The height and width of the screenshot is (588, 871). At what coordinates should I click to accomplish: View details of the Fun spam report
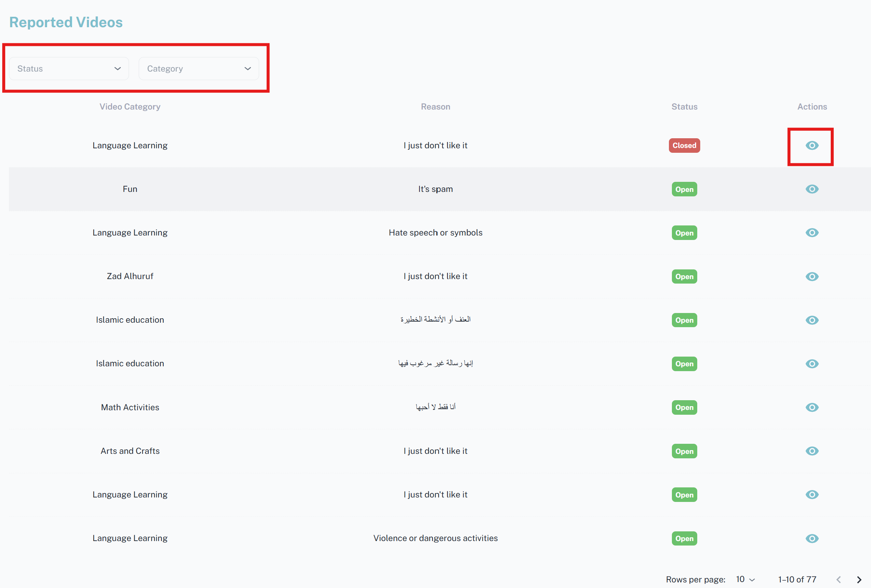click(811, 189)
